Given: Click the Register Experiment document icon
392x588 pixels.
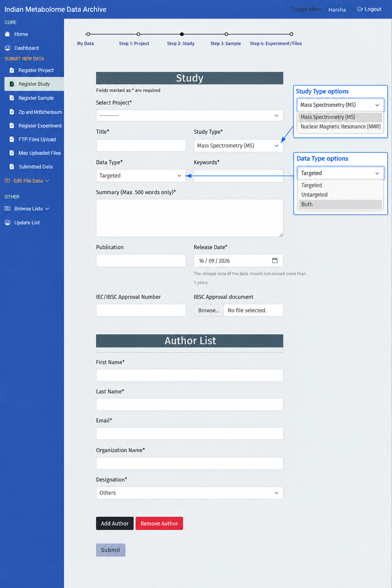Looking at the screenshot, I should (12, 126).
